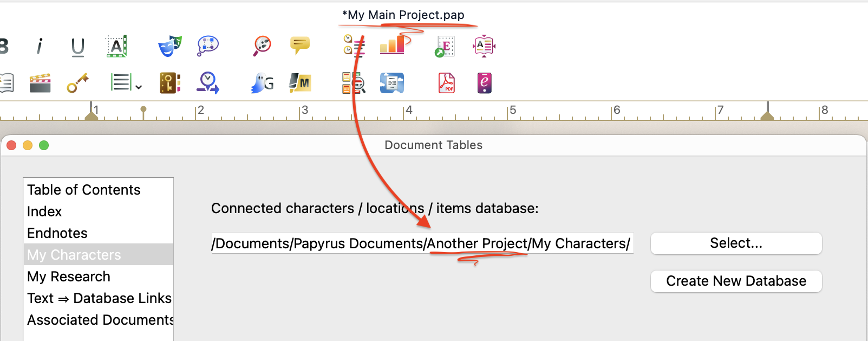This screenshot has height=341, width=868.
Task: Open the line spacing dropdown arrow
Action: pos(139,87)
